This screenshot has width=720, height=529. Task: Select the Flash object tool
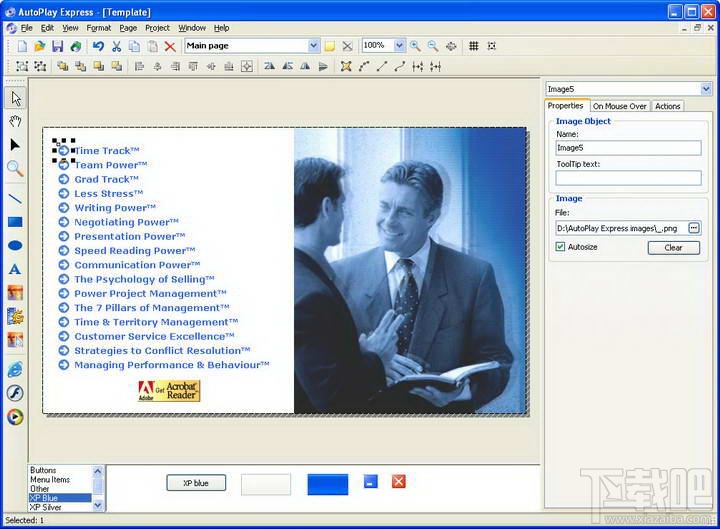15,393
